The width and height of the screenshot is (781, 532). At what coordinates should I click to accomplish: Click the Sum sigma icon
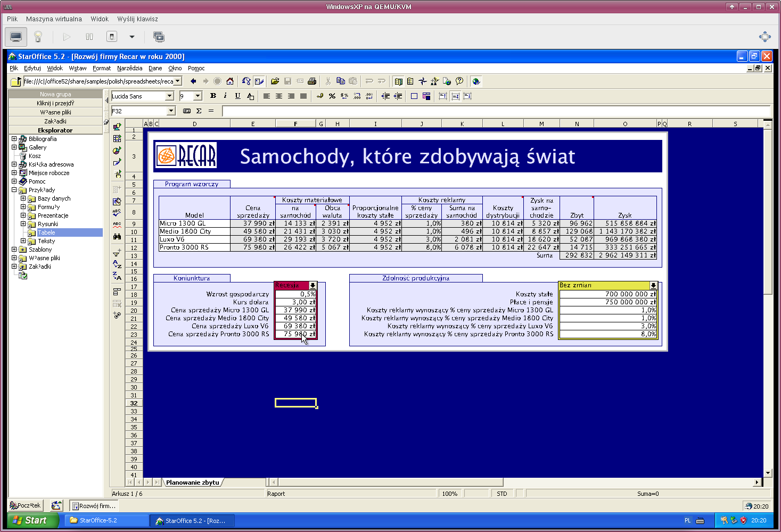[x=199, y=111]
